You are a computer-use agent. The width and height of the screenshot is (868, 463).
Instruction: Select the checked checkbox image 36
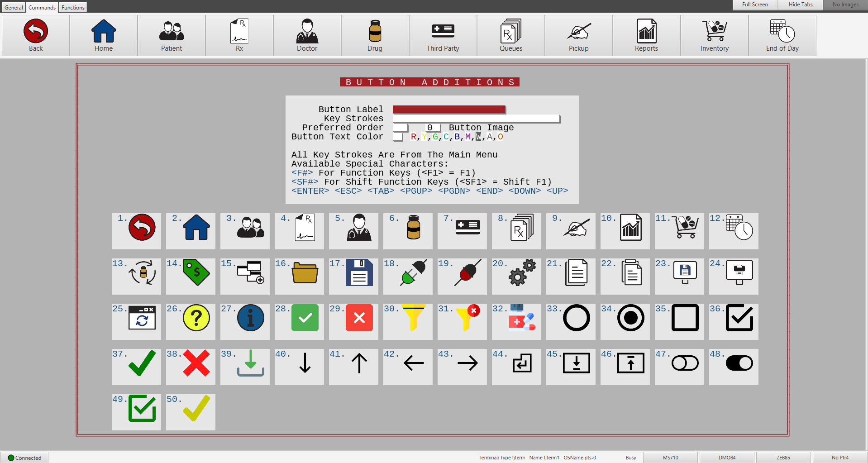[x=739, y=318]
